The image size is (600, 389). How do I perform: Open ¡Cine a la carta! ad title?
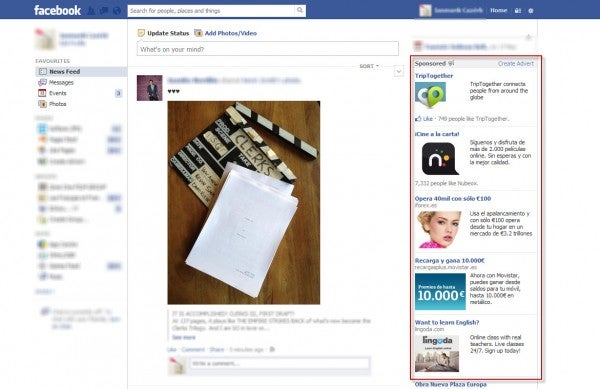click(x=437, y=134)
